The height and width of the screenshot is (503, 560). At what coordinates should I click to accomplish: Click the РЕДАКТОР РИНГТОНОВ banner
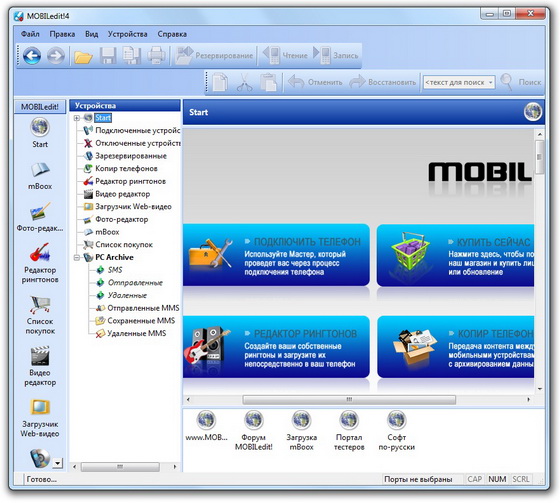276,347
